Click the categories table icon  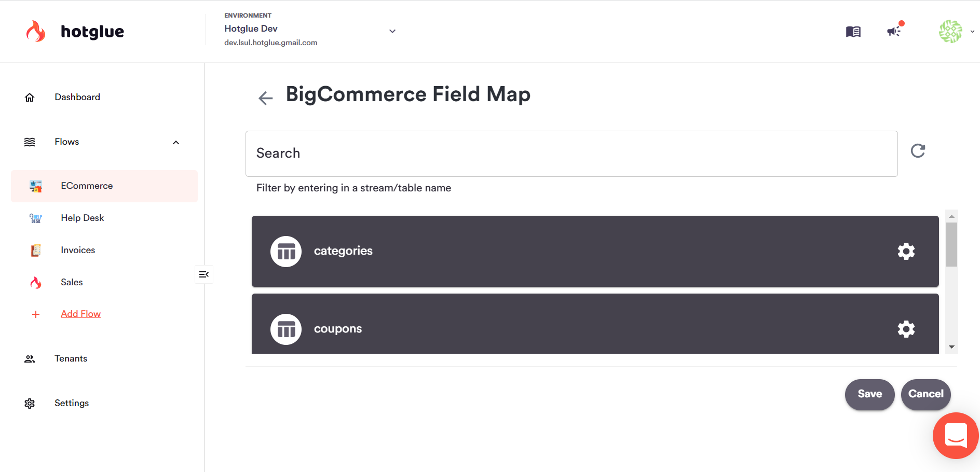(x=286, y=252)
